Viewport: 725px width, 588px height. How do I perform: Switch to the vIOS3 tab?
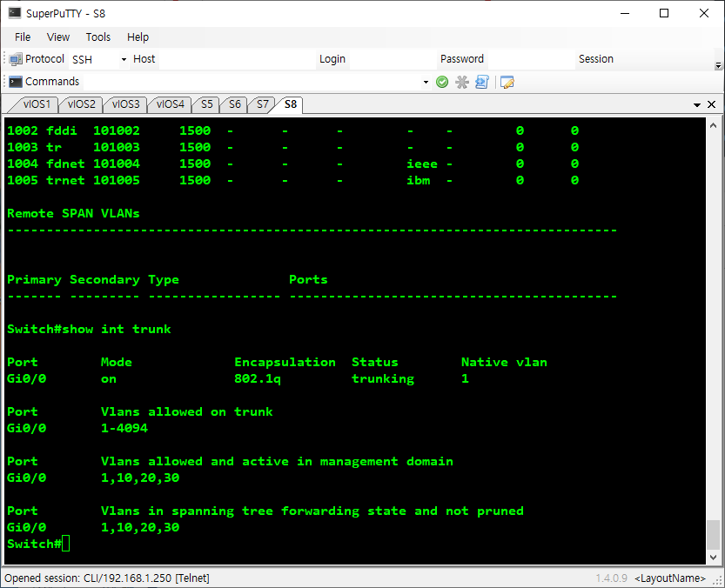[x=125, y=104]
